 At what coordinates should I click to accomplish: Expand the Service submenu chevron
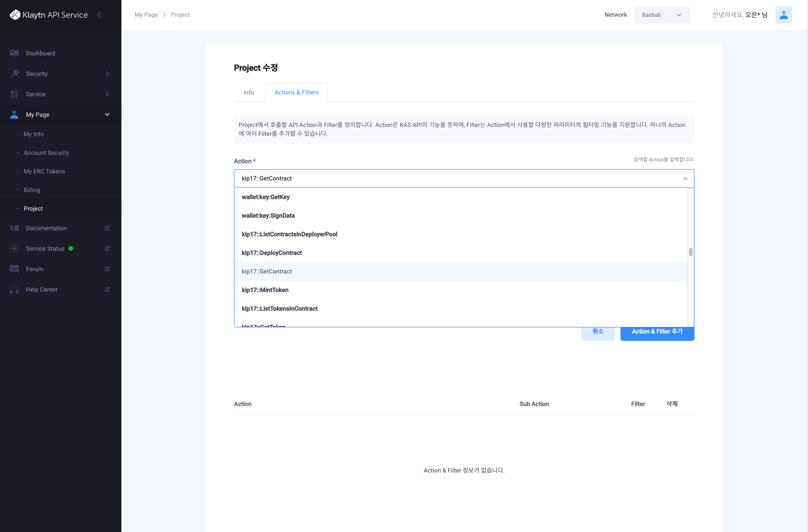pyautogui.click(x=107, y=94)
